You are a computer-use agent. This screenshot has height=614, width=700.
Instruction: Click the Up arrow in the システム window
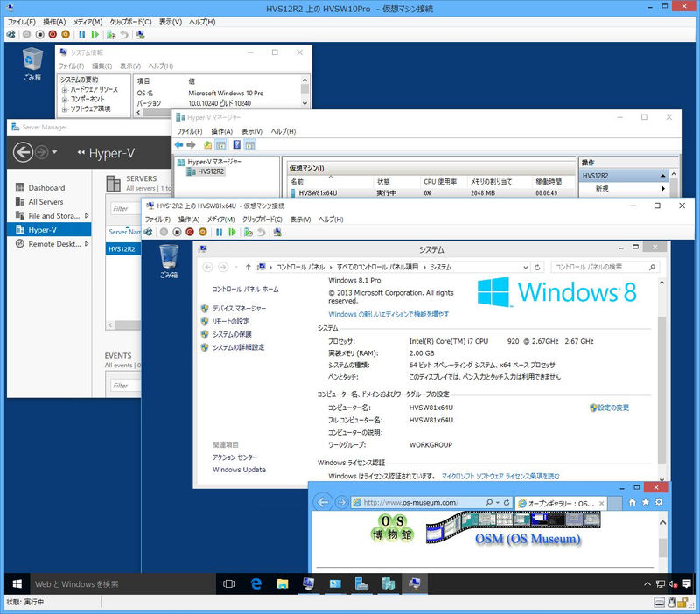[x=248, y=267]
